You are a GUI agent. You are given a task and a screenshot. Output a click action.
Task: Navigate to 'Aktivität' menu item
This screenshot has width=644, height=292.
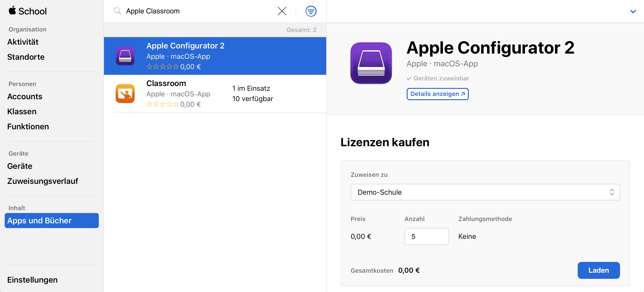(23, 41)
